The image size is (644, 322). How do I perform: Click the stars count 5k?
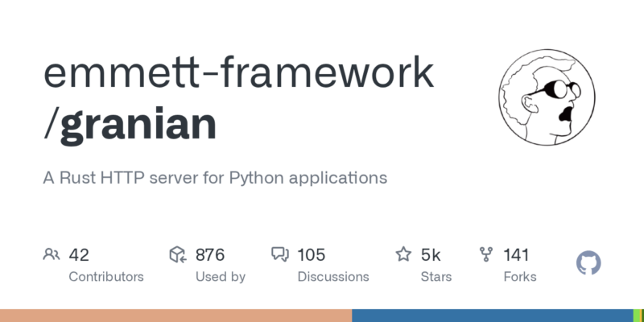tap(431, 255)
